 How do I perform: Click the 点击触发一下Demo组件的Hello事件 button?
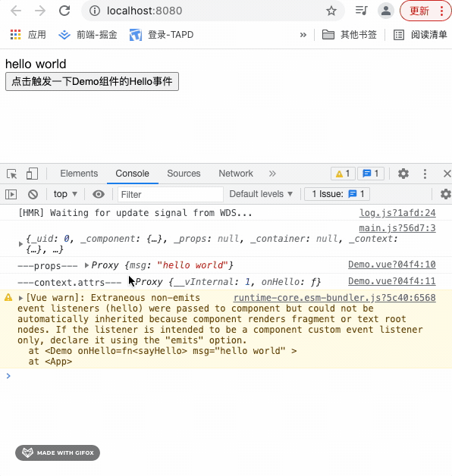[92, 81]
